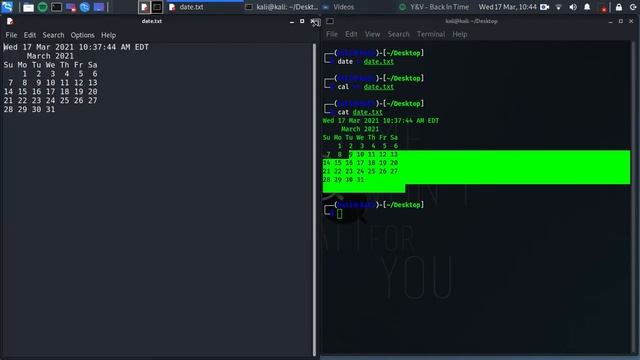Image resolution: width=640 pixels, height=360 pixels.
Task: Click the terminal's vertical scrollbar
Action: click(x=634, y=197)
